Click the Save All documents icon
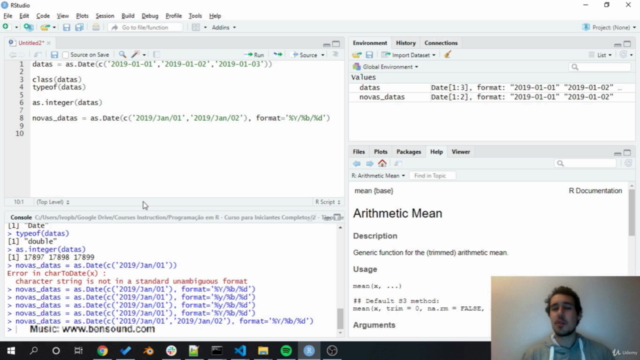 click(x=79, y=27)
